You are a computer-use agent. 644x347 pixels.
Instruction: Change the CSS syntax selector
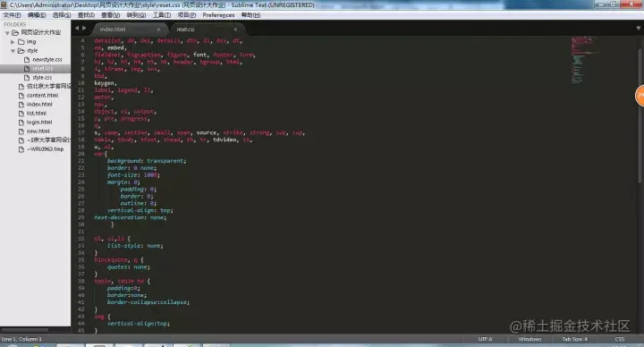pyautogui.click(x=620, y=339)
